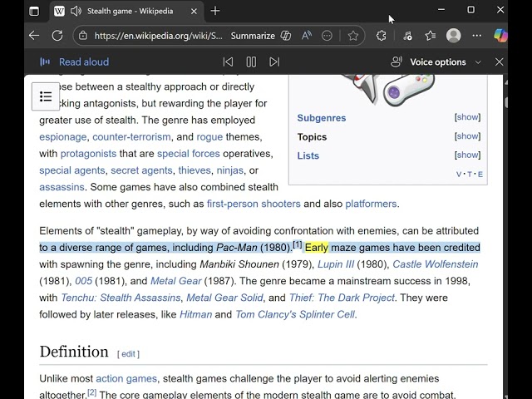532x399 pixels.
Task: Open the Copilot sidebar icon
Action: click(500, 36)
